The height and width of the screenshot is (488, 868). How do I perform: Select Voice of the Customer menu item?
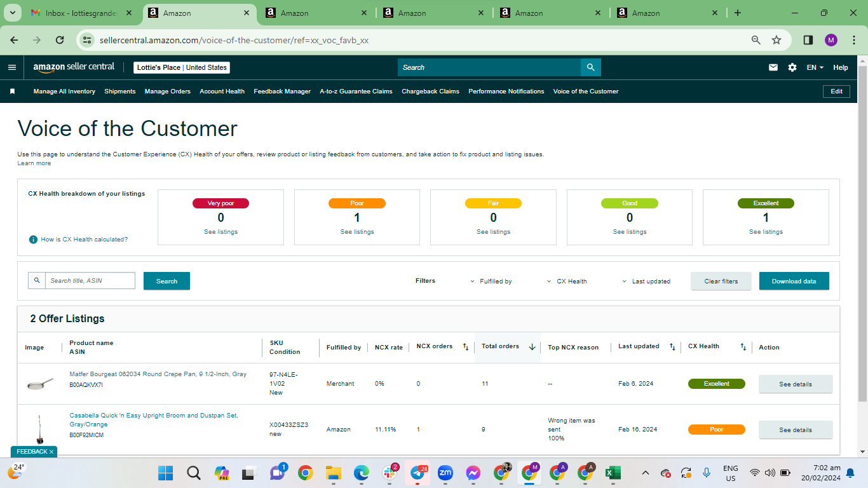[586, 91]
